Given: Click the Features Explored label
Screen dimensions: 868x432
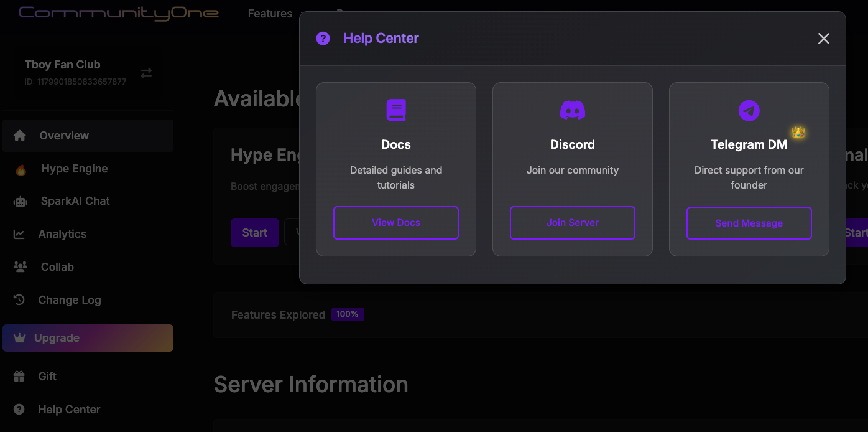Looking at the screenshot, I should tap(278, 315).
